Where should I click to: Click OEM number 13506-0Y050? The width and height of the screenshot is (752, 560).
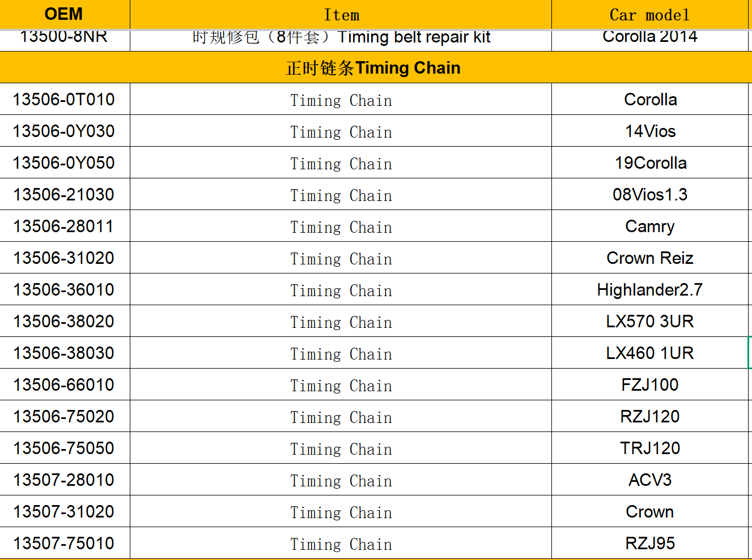click(64, 163)
